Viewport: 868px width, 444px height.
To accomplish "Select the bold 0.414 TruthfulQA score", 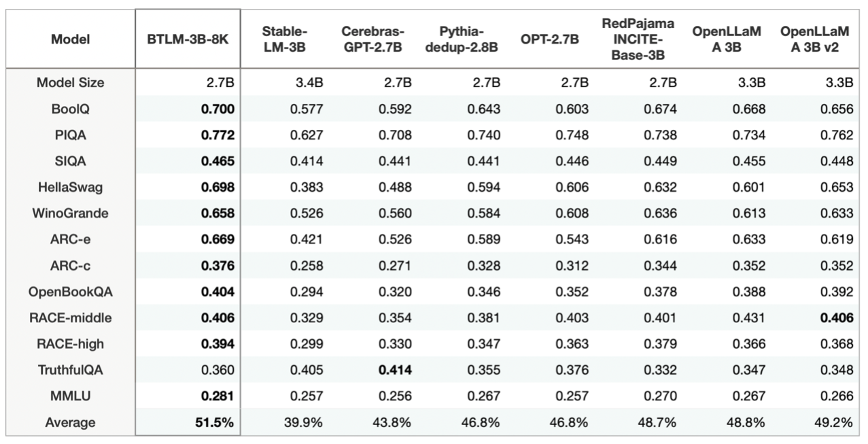I will [x=397, y=371].
